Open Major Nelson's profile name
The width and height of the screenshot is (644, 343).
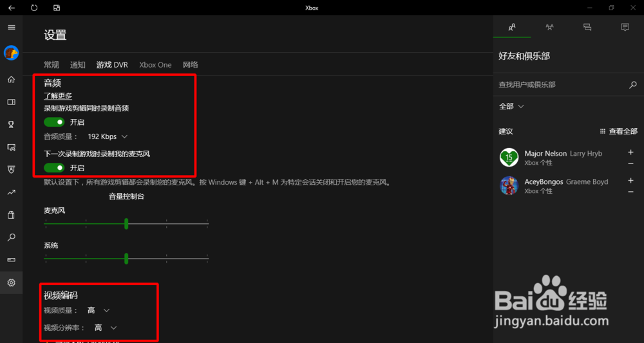pyautogui.click(x=545, y=153)
